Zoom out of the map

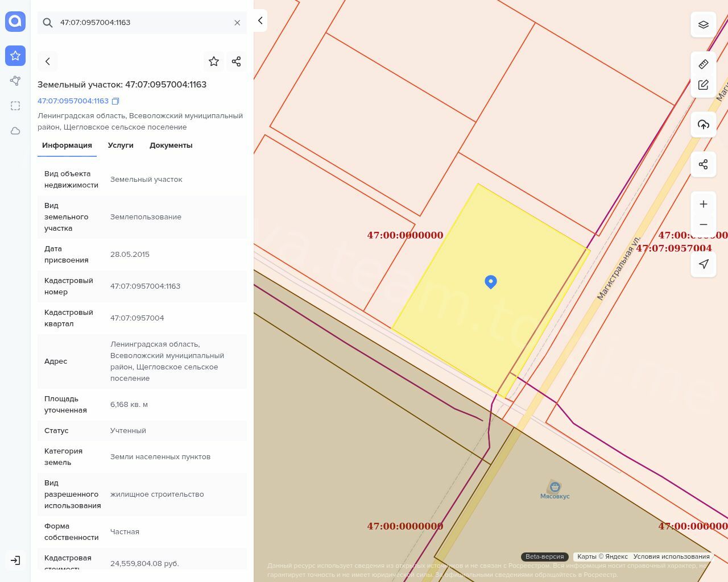coord(704,225)
